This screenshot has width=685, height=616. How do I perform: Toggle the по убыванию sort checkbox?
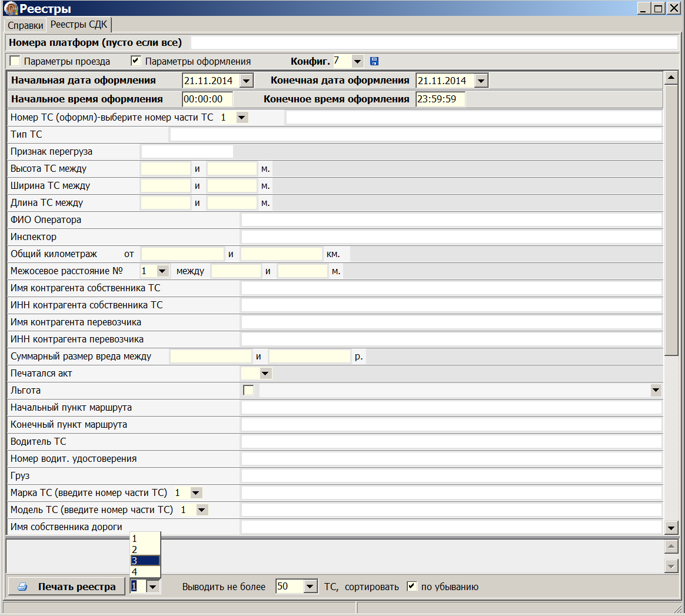(x=412, y=587)
